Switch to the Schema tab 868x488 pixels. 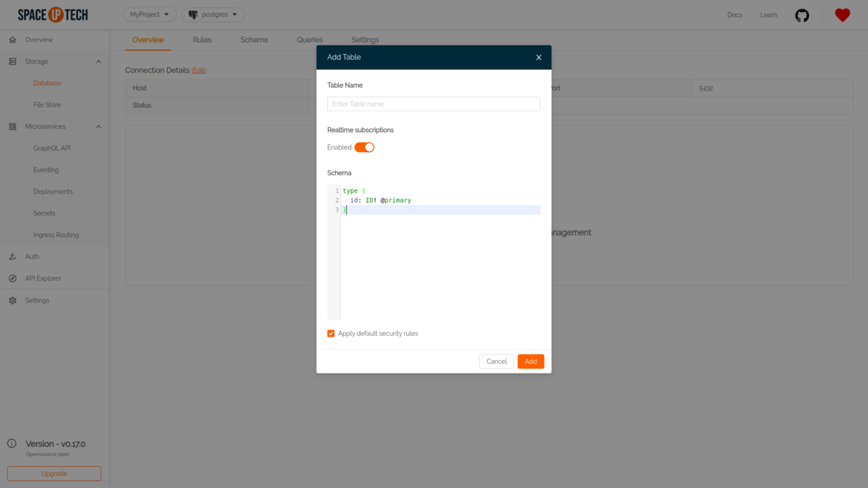click(254, 40)
